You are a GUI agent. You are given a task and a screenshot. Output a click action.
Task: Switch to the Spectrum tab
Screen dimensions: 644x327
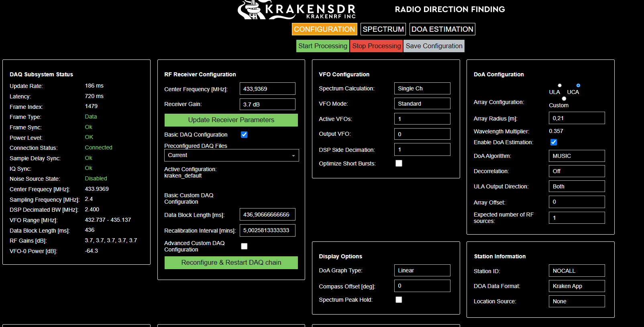(383, 29)
